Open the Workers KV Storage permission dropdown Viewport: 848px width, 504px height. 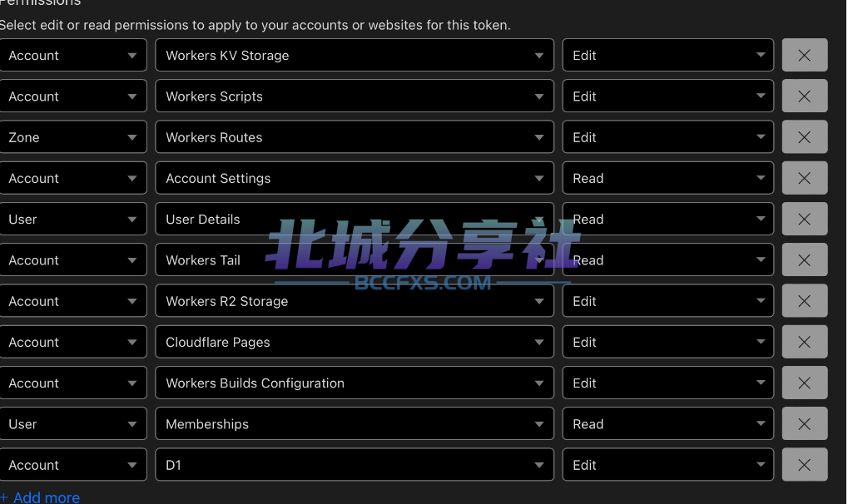click(x=355, y=55)
